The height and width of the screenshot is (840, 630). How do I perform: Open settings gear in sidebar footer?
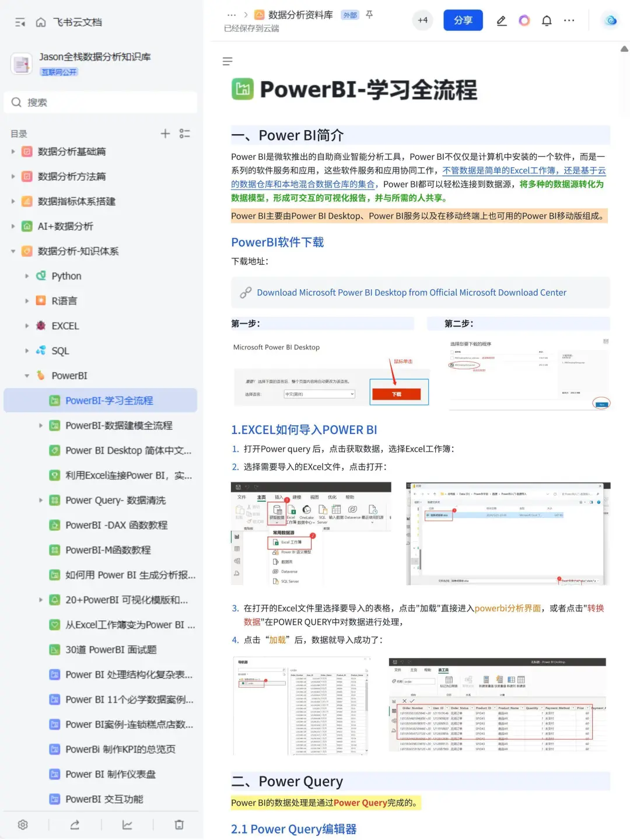[22, 824]
